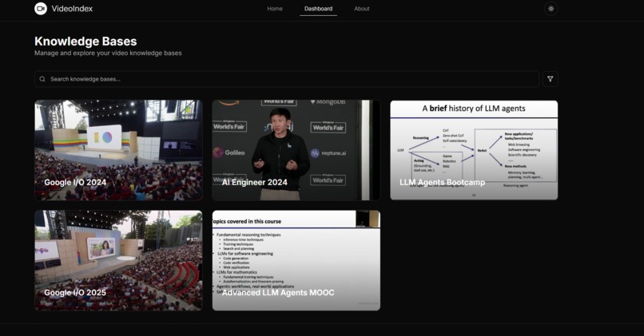Click the 'Google I/O 2025' title text
This screenshot has width=644, height=336.
tap(75, 293)
